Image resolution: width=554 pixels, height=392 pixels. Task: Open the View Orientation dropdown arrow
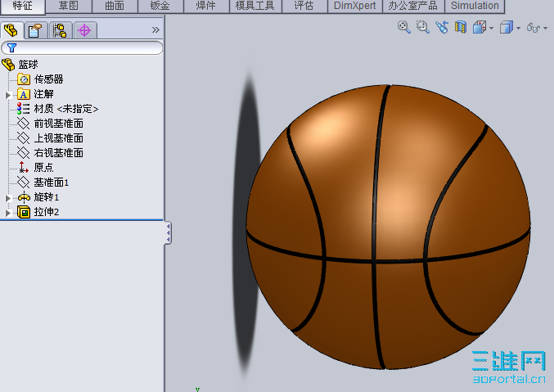pos(492,28)
